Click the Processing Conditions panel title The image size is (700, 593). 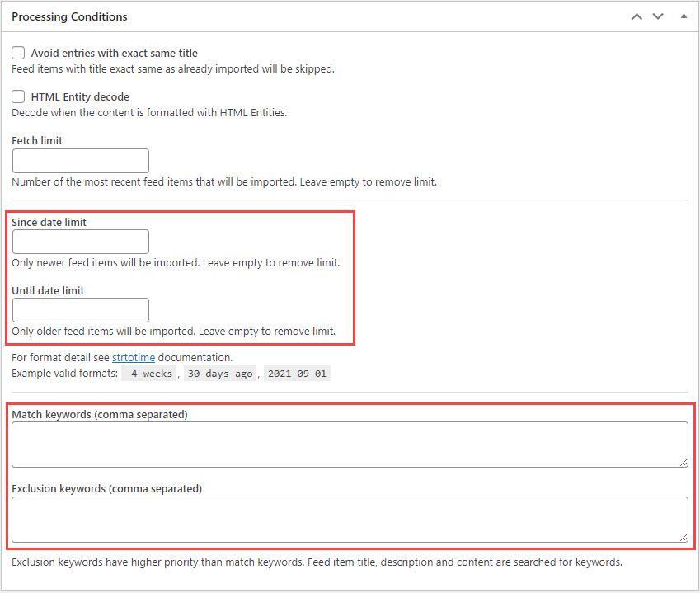pos(69,16)
